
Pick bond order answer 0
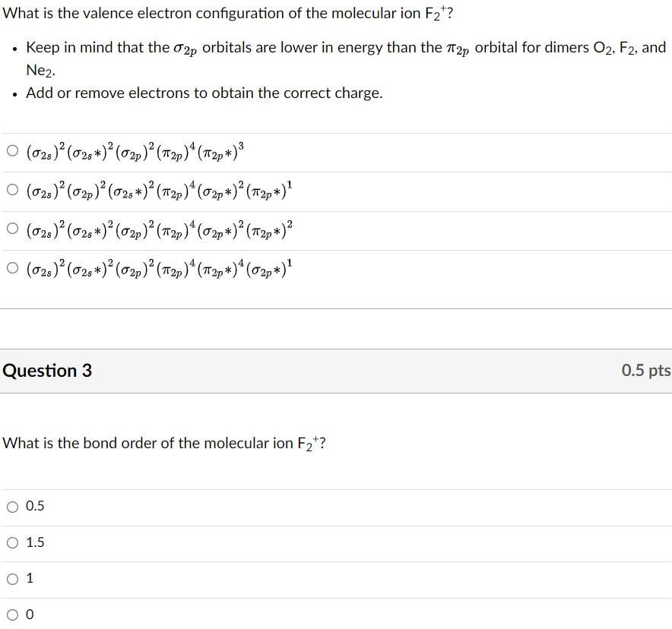click(x=12, y=613)
